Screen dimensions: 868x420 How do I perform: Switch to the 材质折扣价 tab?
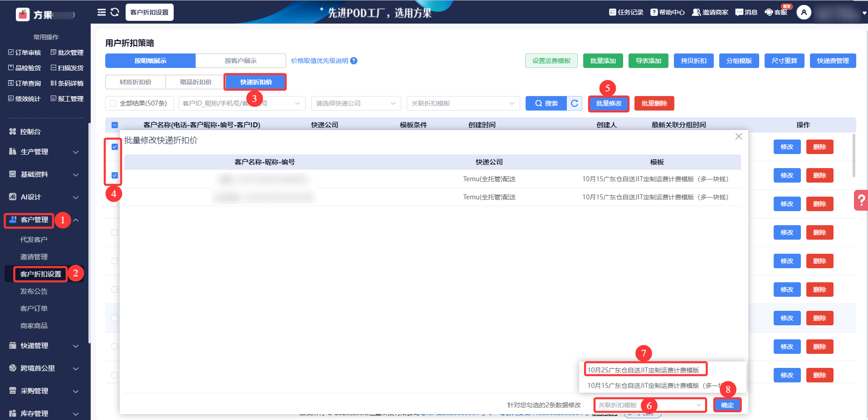136,82
